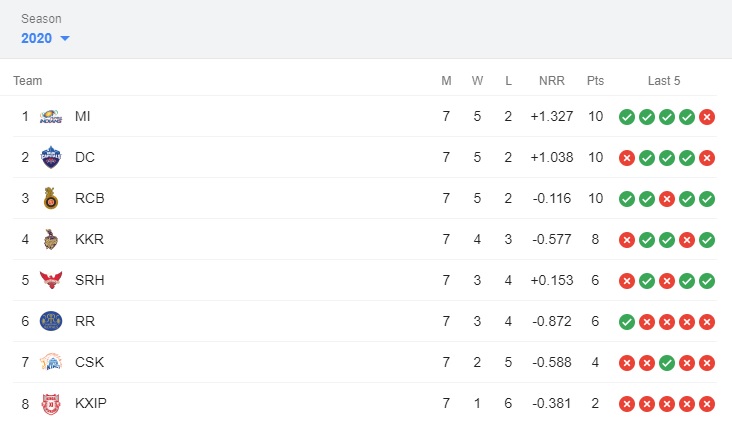Click RCB's red loss icon in Last 5

coord(667,199)
